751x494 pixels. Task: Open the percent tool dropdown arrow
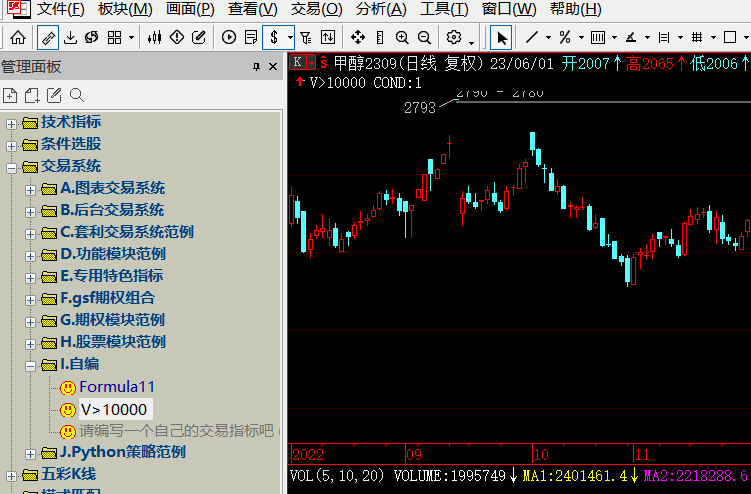tap(581, 37)
